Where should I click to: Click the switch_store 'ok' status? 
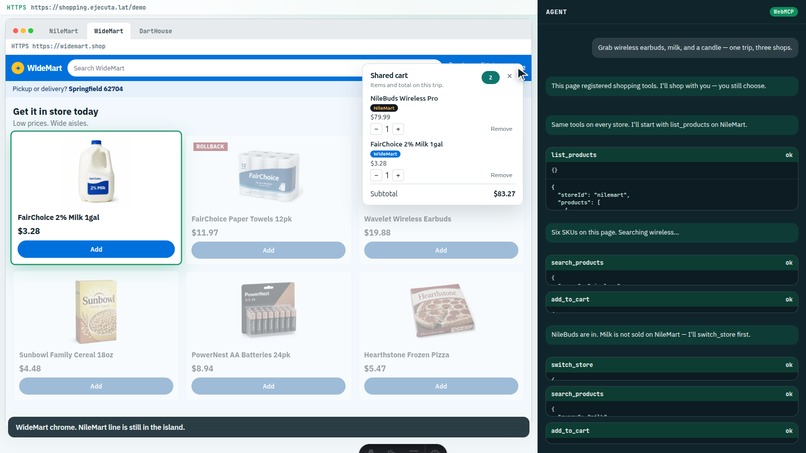(x=789, y=365)
